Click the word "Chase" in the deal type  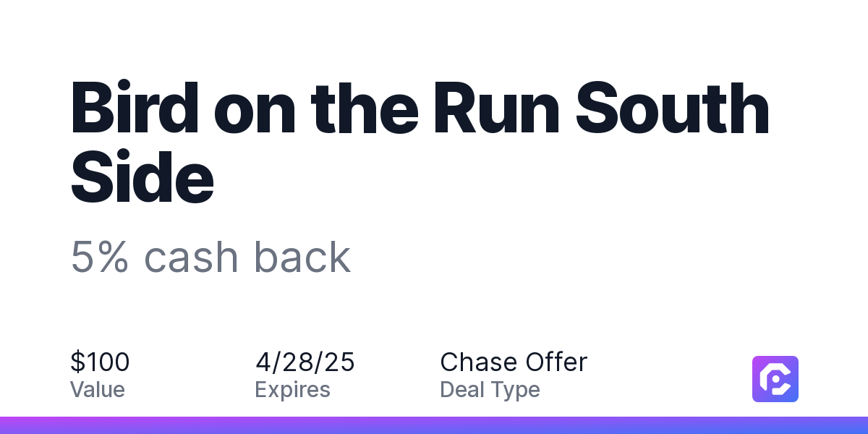click(x=479, y=362)
